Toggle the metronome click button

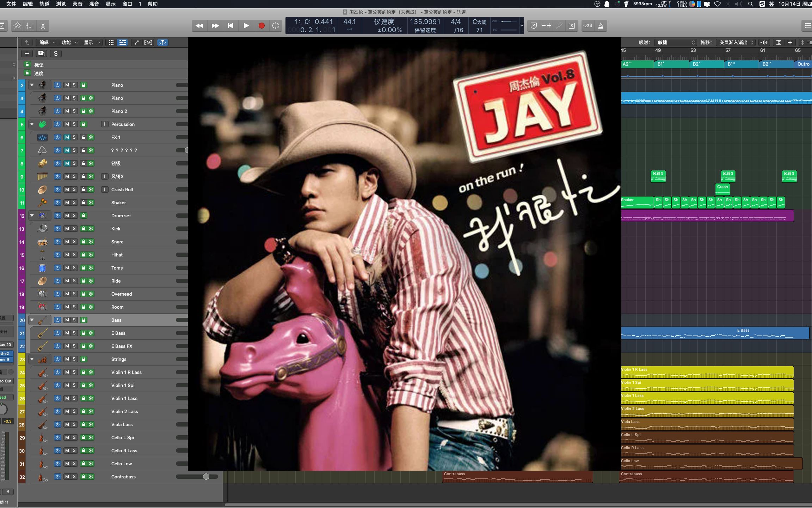(x=601, y=26)
